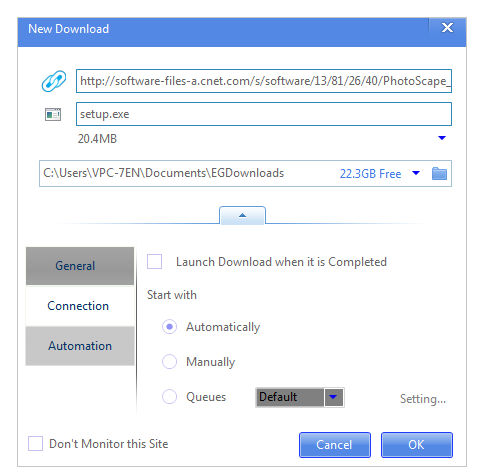Select the Manually start option

click(169, 362)
